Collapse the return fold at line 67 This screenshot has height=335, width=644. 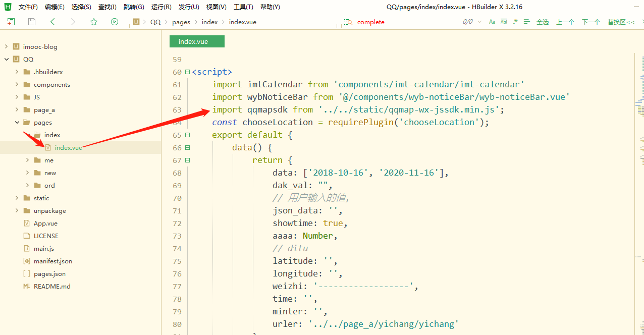(188, 160)
